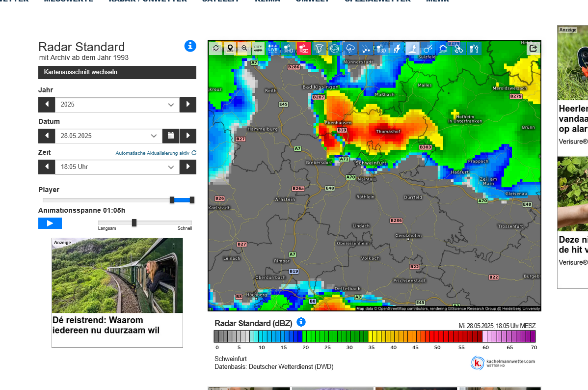Open tornado storm tracking layer
Viewport: 588px width, 390px height.
(319, 48)
